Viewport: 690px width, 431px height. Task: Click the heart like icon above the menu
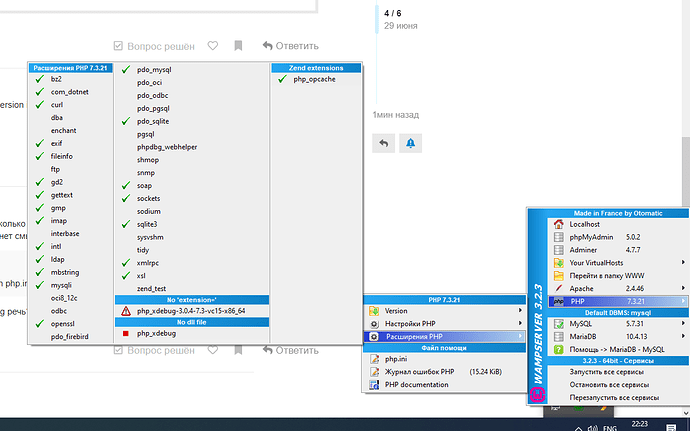pos(213,45)
